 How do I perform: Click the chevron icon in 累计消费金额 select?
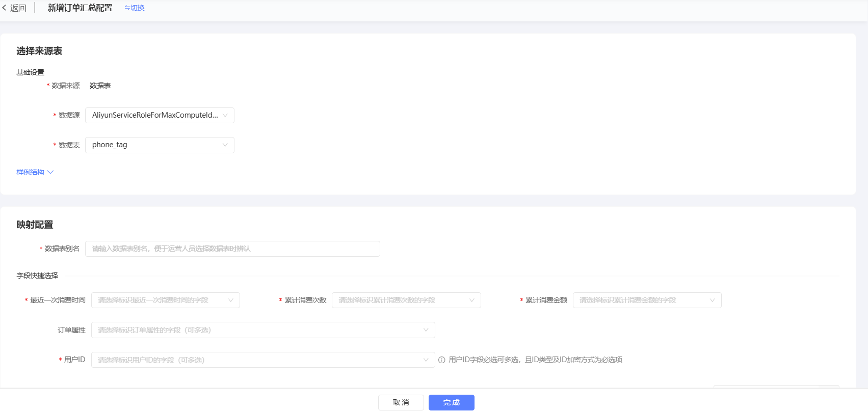coord(713,300)
